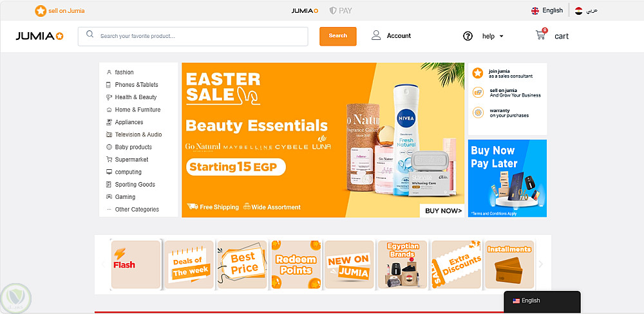Switch language to English with UK flag
Viewport: 644px width, 314px height.
point(547,11)
